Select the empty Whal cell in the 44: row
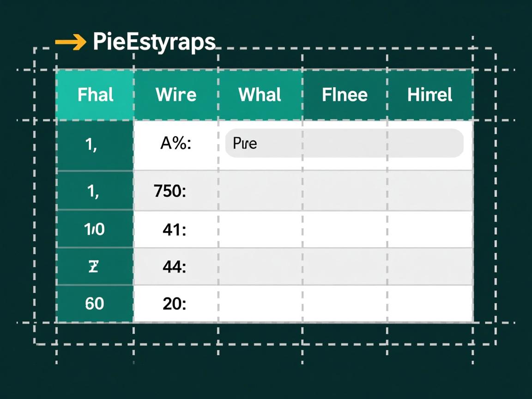Screen dimensions: 532x399 260,266
